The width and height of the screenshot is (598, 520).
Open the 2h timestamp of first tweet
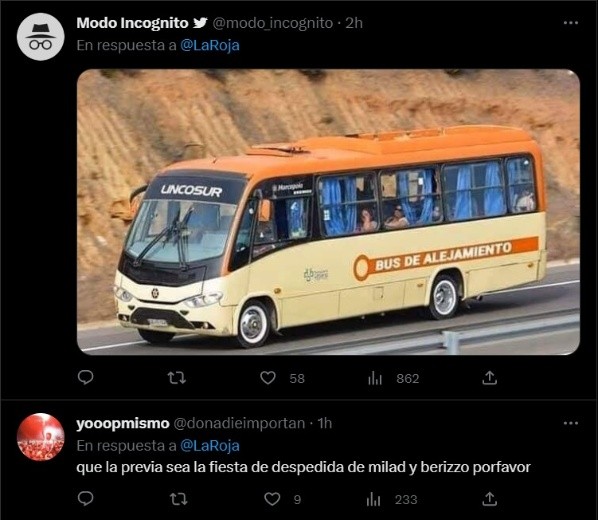click(354, 23)
